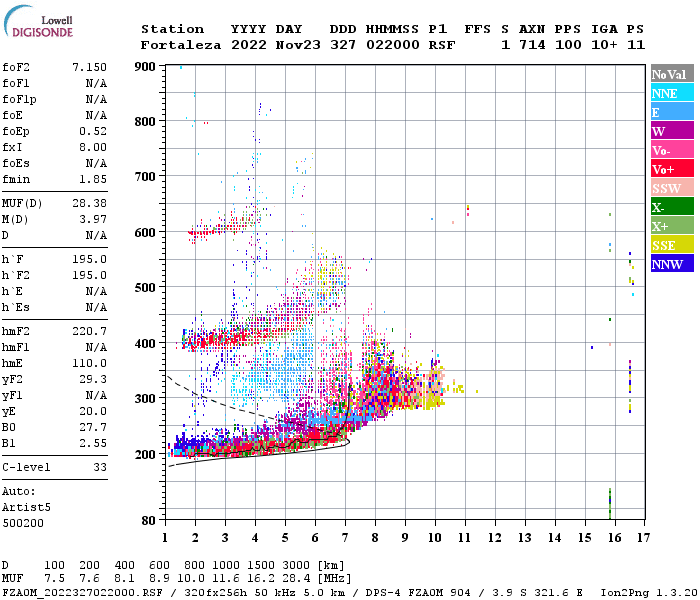Click the 400 km height axis label
This screenshot has width=700, height=600.
pos(145,343)
